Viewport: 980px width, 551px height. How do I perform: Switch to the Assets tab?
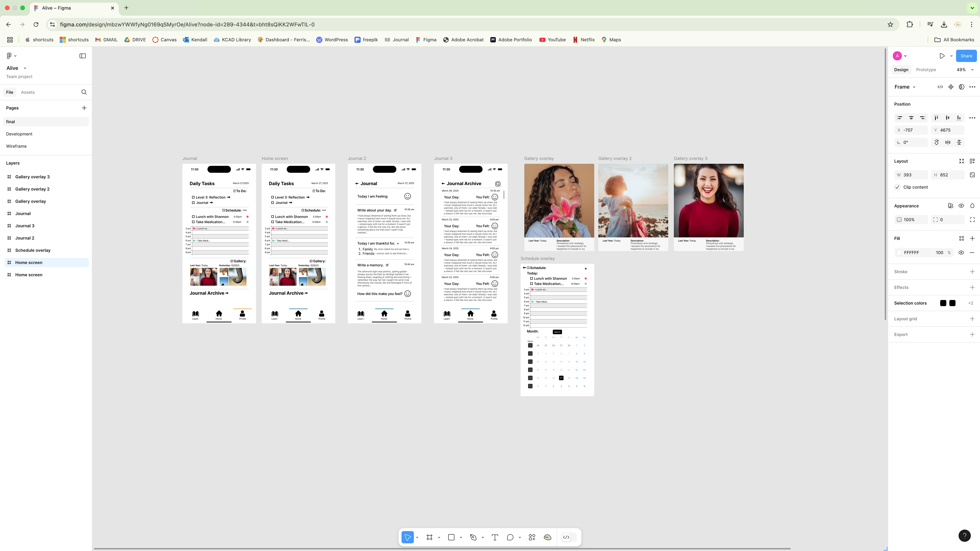[x=28, y=92]
